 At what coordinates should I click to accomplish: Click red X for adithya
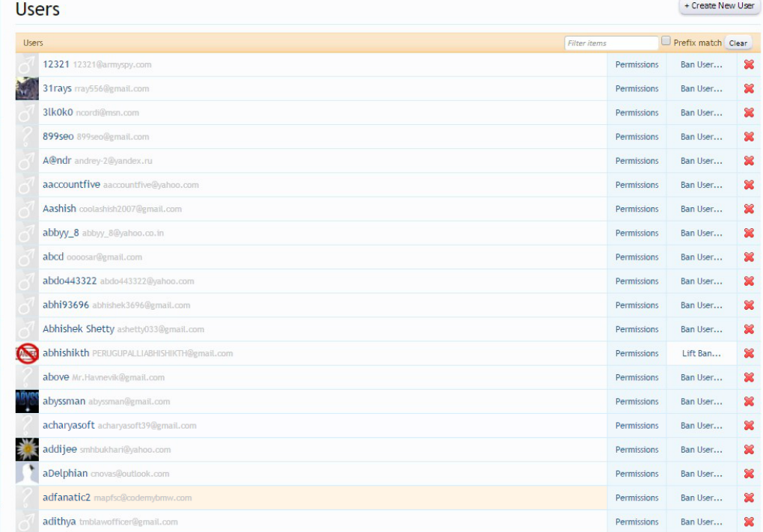[x=749, y=522]
